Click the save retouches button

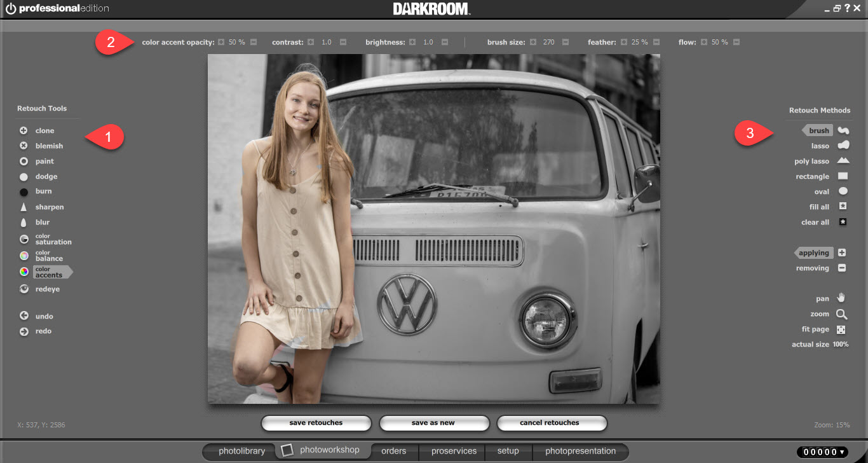tap(316, 423)
